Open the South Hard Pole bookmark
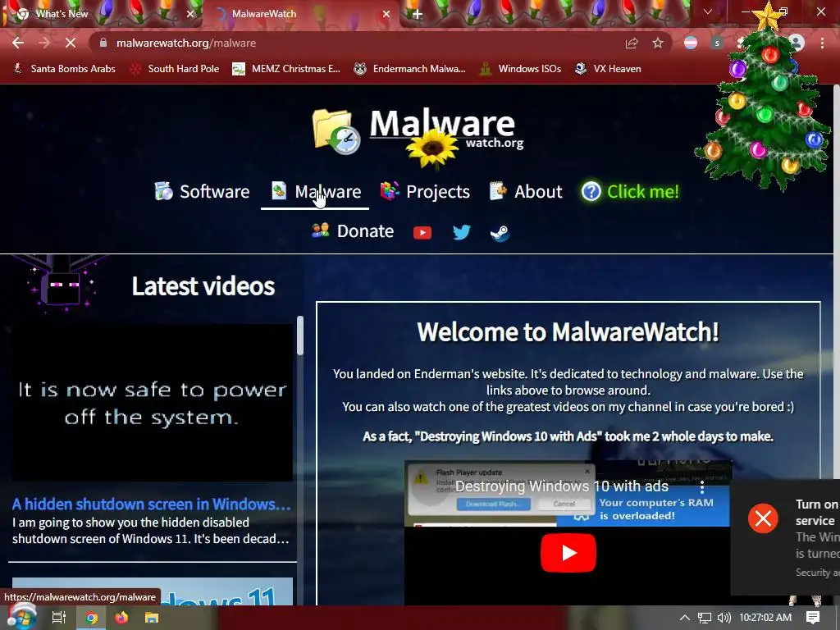Viewport: 840px width, 630px height. 176,69
